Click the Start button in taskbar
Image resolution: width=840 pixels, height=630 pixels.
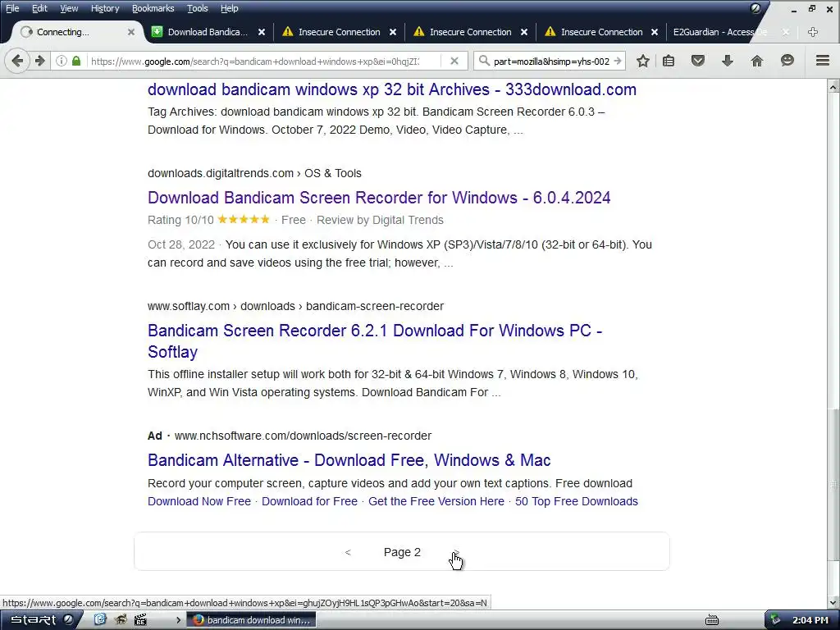40,620
